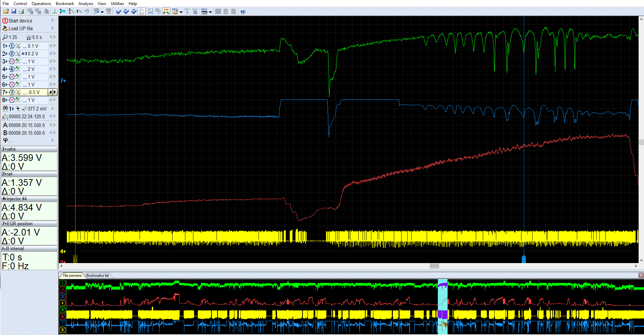Click channel 1 signal filter waveform icon
644x335 pixels.
pyautogui.click(x=18, y=46)
